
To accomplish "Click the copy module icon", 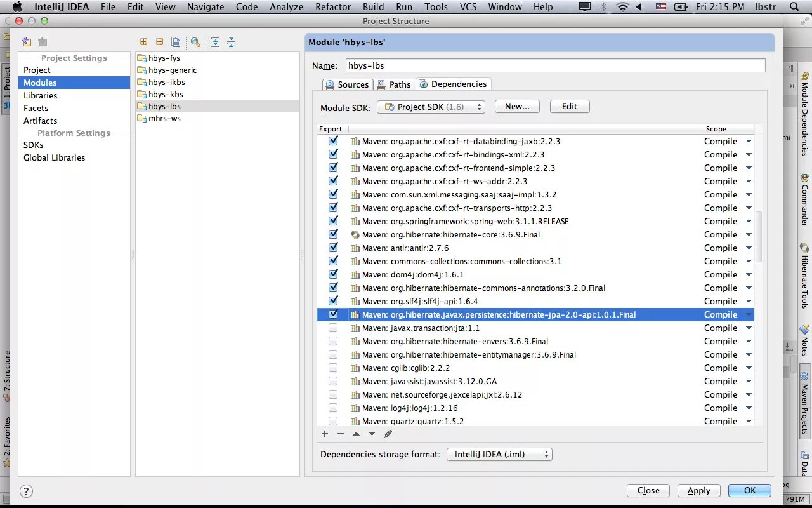I will tap(176, 42).
